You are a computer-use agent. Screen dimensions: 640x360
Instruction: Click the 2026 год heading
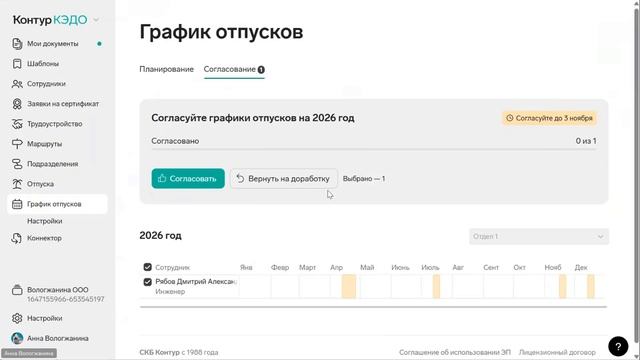(x=160, y=236)
